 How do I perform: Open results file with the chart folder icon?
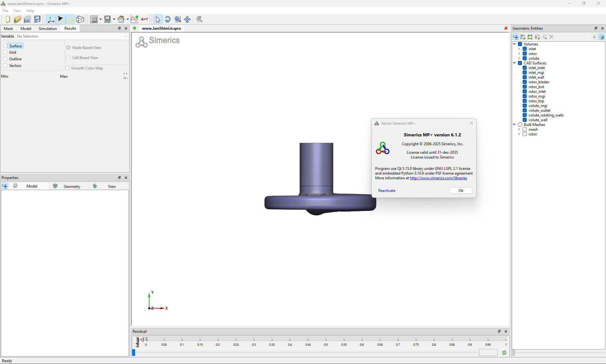click(27, 19)
